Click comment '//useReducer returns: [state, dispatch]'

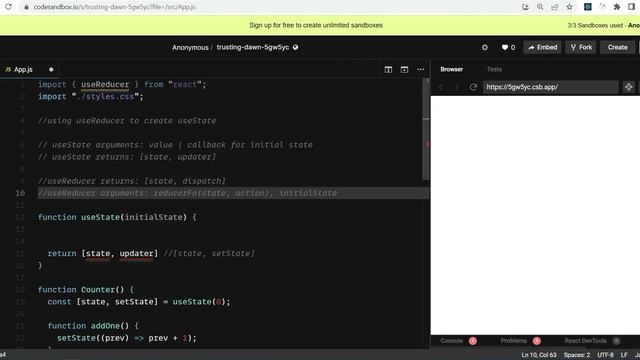pyautogui.click(x=131, y=181)
